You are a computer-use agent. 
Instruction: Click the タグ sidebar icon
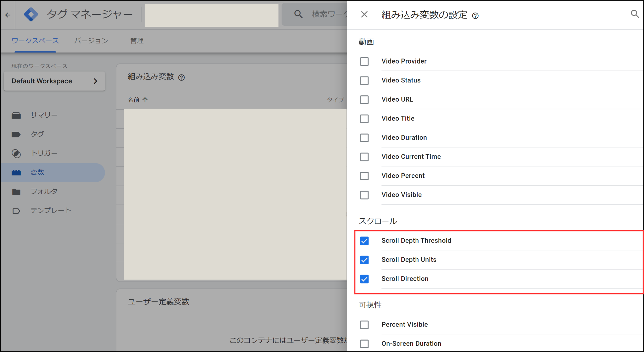[16, 134]
